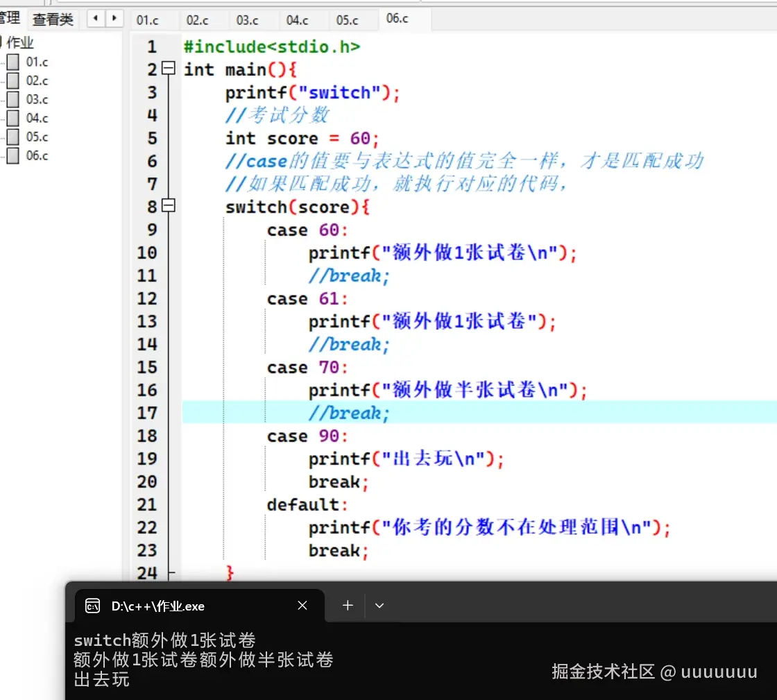Click printf 额外做半张试卷 on line 16
Viewport: 777px width, 700px height.
[448, 391]
